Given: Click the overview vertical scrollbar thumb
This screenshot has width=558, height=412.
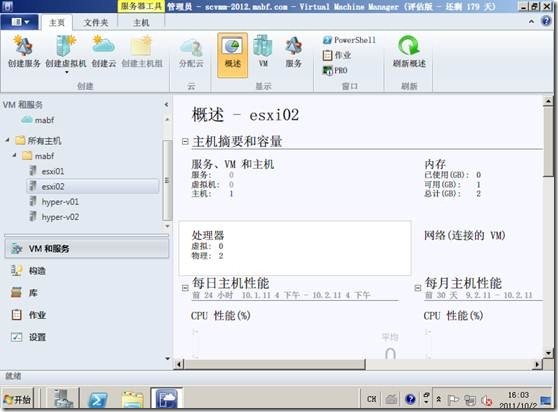Looking at the screenshot, I should pos(548,141).
